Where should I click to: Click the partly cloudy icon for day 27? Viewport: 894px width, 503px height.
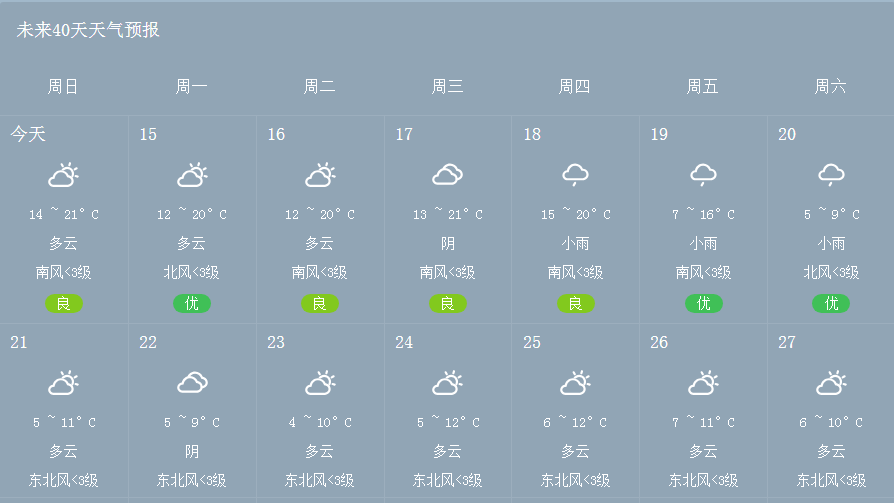831,383
